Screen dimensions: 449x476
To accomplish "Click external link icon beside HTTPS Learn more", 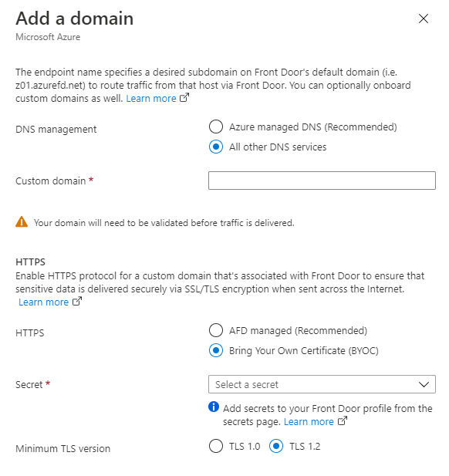I will [77, 302].
